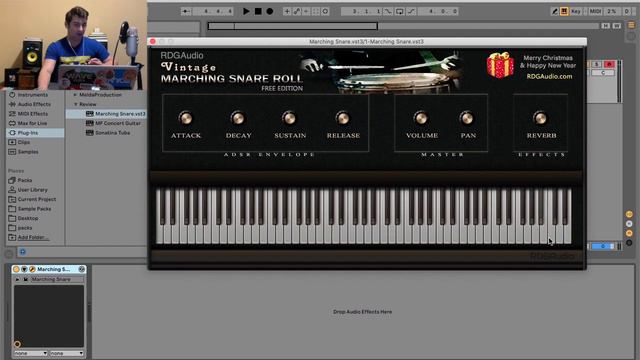Adjust the SUSTAIN knob
This screenshot has height=360, width=640.
[x=289, y=118]
